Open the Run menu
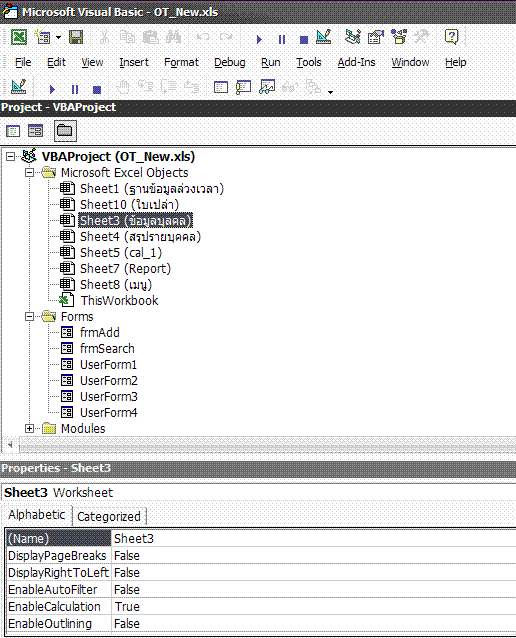 [x=271, y=62]
